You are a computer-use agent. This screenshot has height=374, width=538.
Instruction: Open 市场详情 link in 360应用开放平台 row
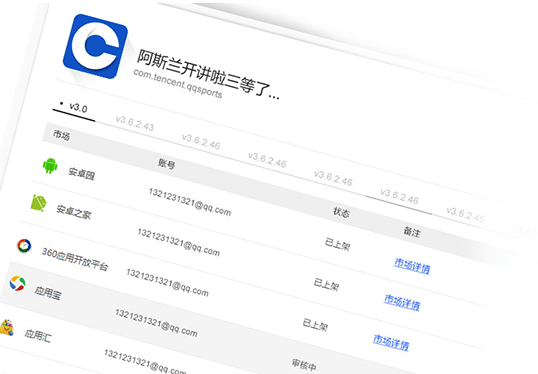(391, 342)
